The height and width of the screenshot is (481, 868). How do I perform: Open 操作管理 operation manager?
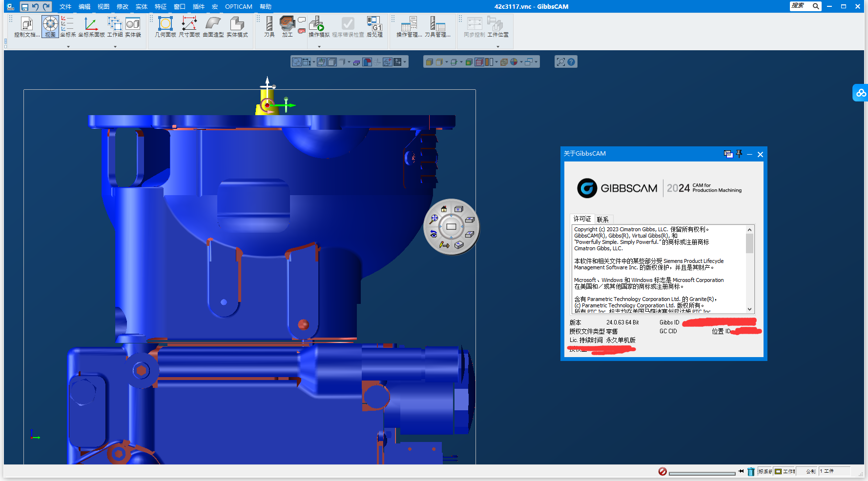pyautogui.click(x=409, y=26)
